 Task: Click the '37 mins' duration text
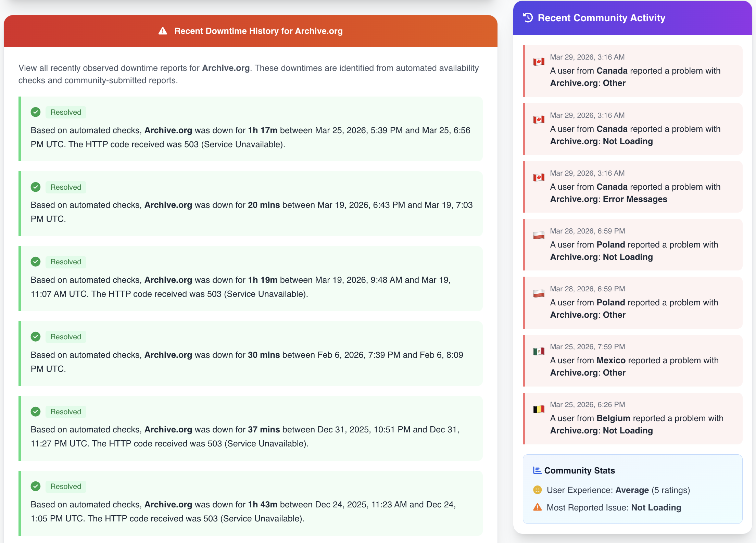tap(264, 430)
